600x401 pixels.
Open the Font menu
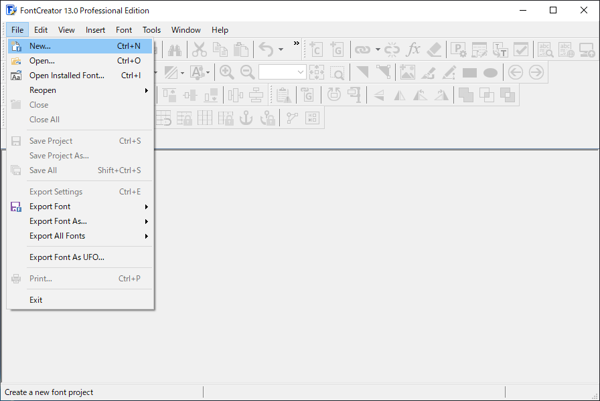(x=124, y=30)
